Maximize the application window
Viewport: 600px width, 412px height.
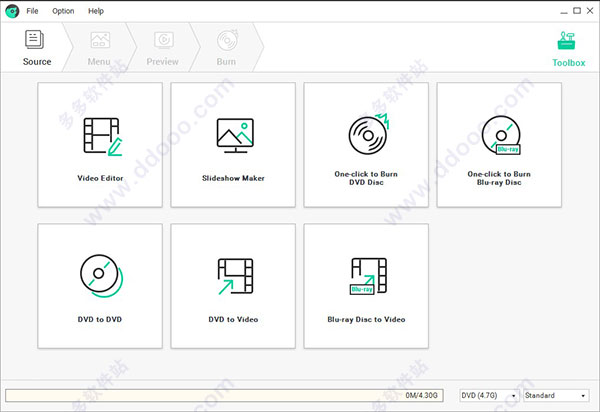pyautogui.click(x=577, y=11)
